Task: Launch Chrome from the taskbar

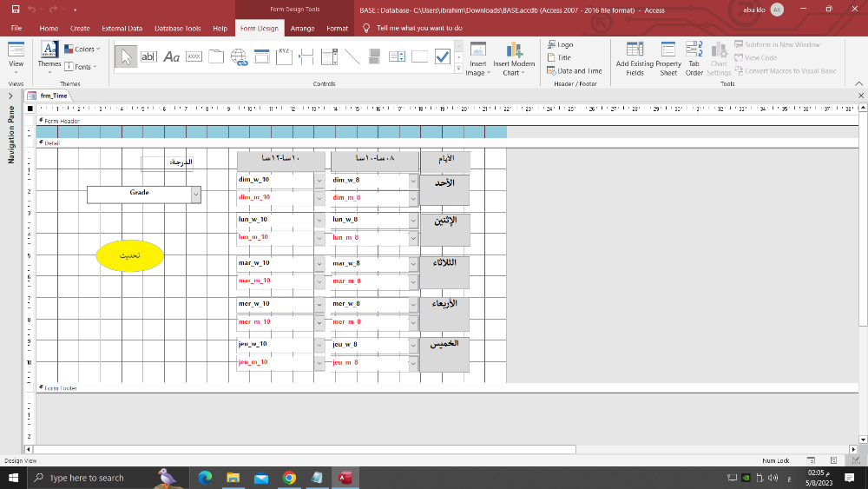Action: 289,478
